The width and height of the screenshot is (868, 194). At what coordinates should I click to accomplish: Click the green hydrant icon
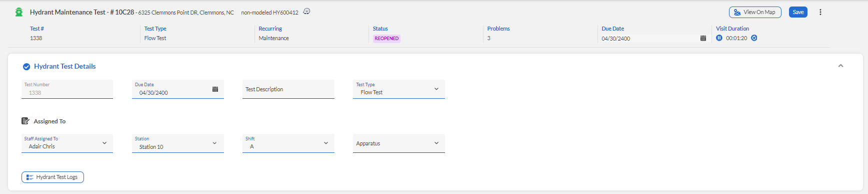point(19,12)
